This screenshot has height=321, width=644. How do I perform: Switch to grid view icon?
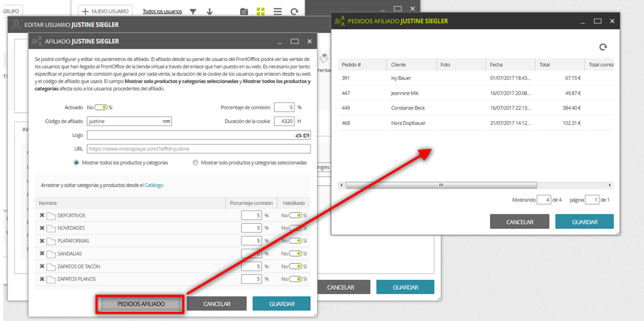click(x=261, y=12)
